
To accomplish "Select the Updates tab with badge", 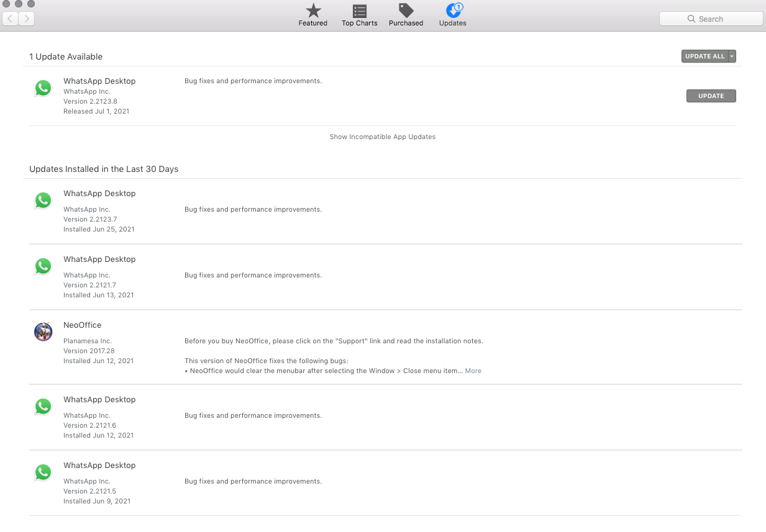I will 452,15.
